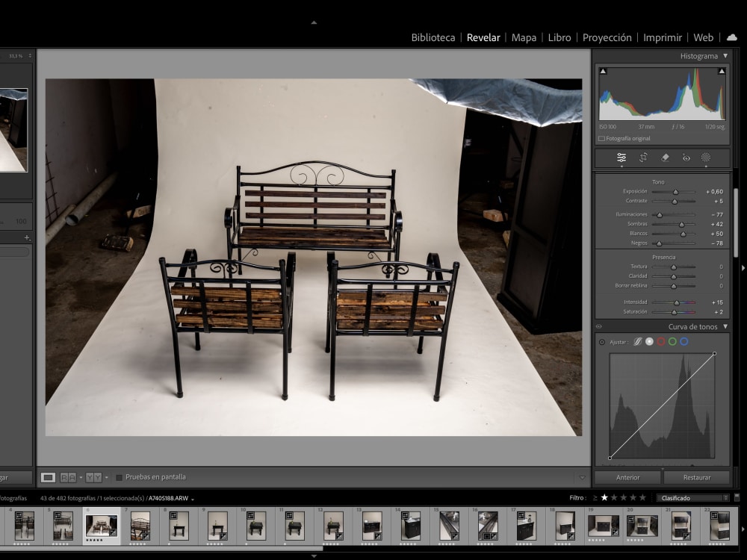Open the YY before/after options arrow

tap(106, 477)
